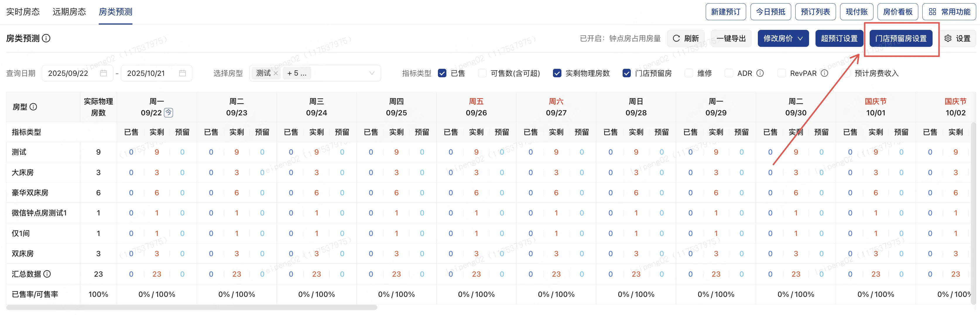
Task: Click 实际物理房数 column header
Action: click(x=98, y=107)
